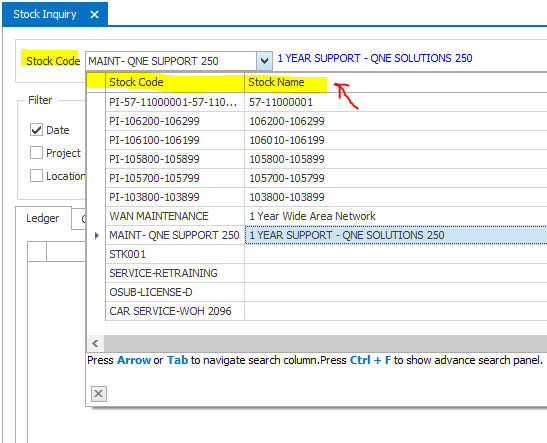Image resolution: width=547 pixels, height=443 pixels.
Task: Choose stock code CAR SERVICE-WOH 2096
Action: (175, 311)
